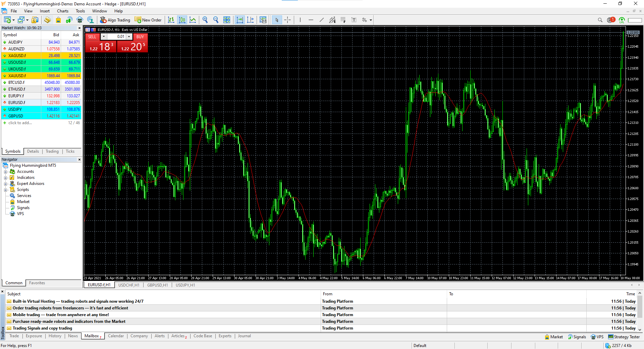Click the red SELL button on chart

(92, 37)
